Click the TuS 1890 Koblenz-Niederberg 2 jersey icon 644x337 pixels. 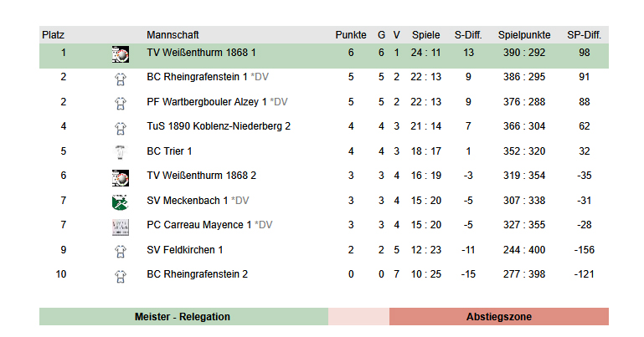pos(120,127)
